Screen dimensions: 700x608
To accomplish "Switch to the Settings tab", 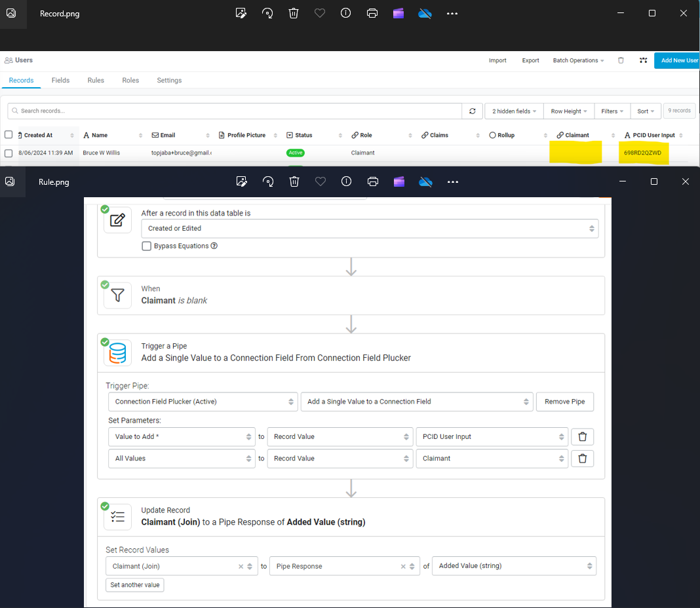I will [x=169, y=81].
